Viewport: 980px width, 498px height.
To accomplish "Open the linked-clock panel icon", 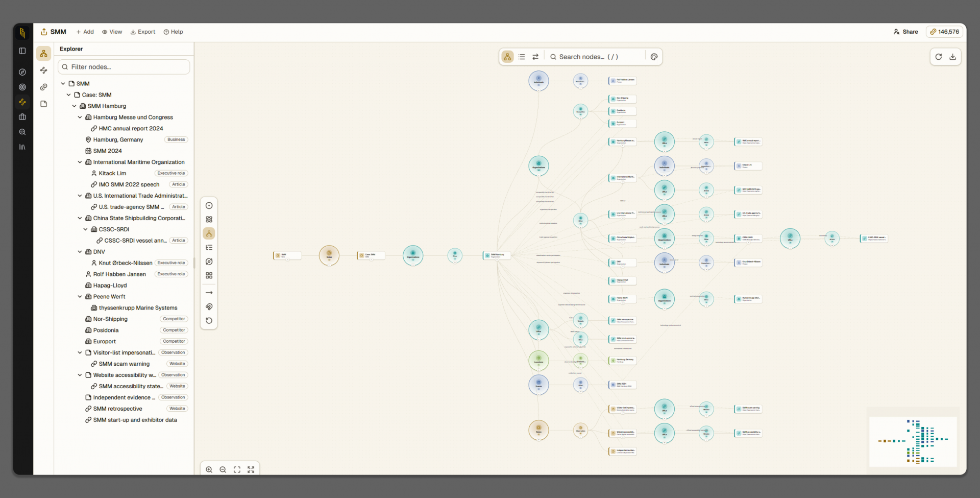I will tap(44, 87).
